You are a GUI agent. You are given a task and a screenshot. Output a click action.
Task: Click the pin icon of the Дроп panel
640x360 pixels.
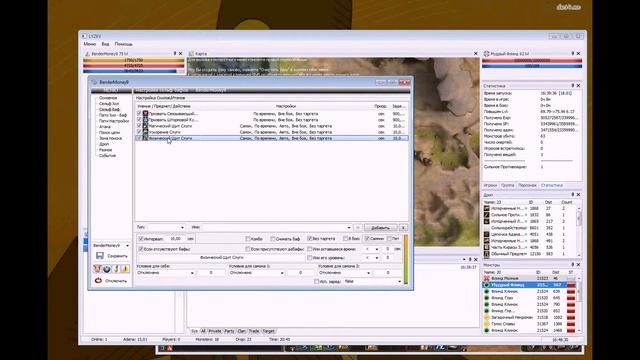click(572, 195)
